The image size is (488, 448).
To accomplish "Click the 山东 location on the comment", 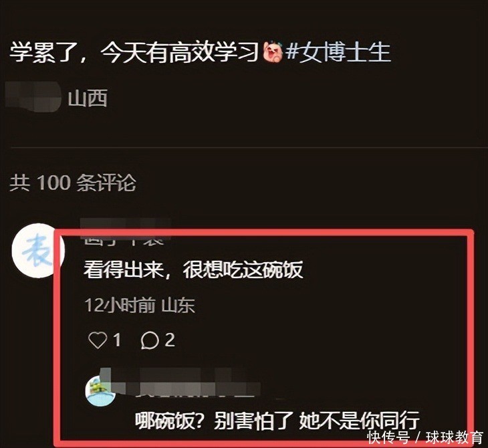I will click(x=178, y=306).
